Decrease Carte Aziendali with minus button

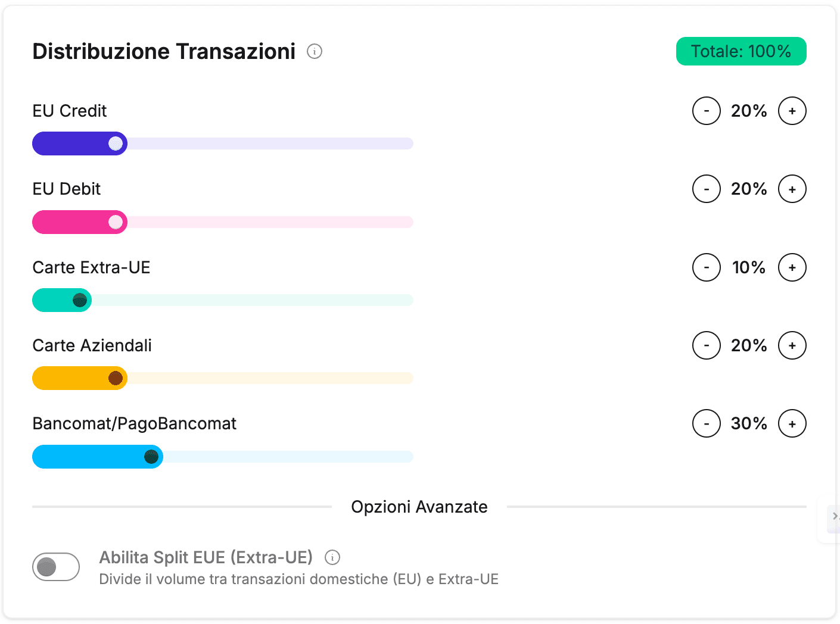pos(707,345)
